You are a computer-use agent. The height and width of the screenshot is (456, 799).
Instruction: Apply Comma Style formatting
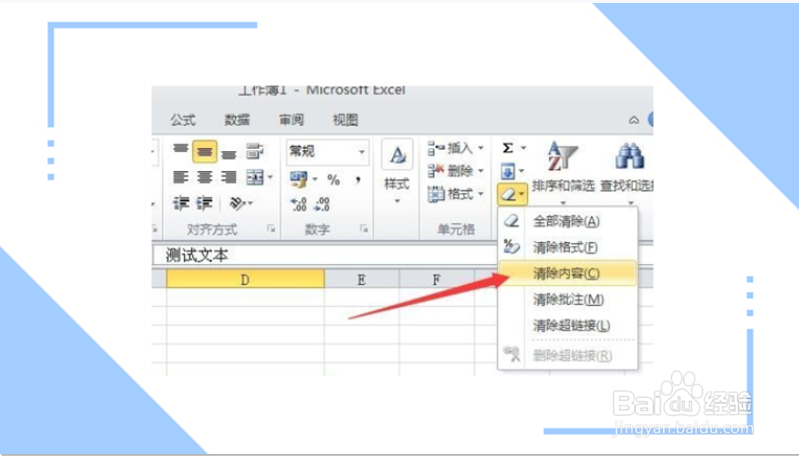(x=358, y=179)
